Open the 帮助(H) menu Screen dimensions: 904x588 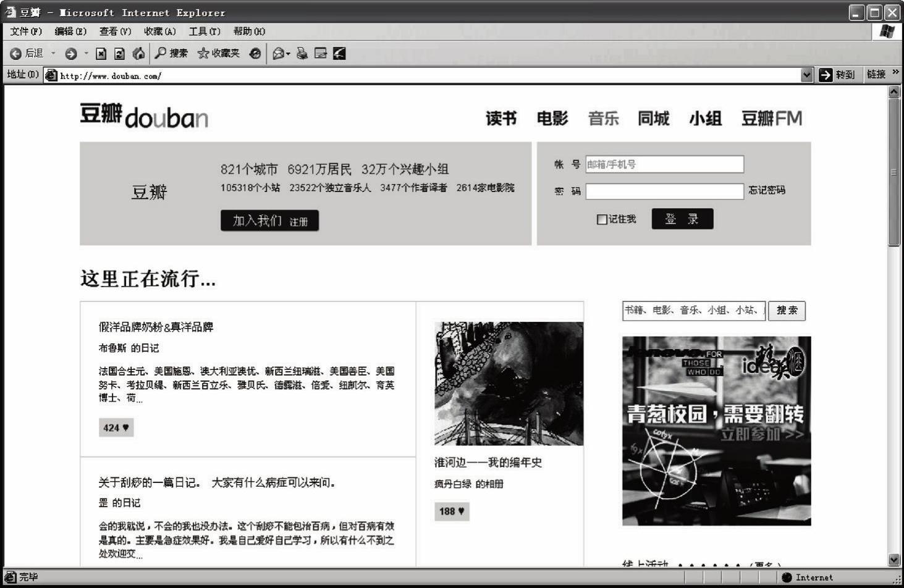click(x=249, y=31)
